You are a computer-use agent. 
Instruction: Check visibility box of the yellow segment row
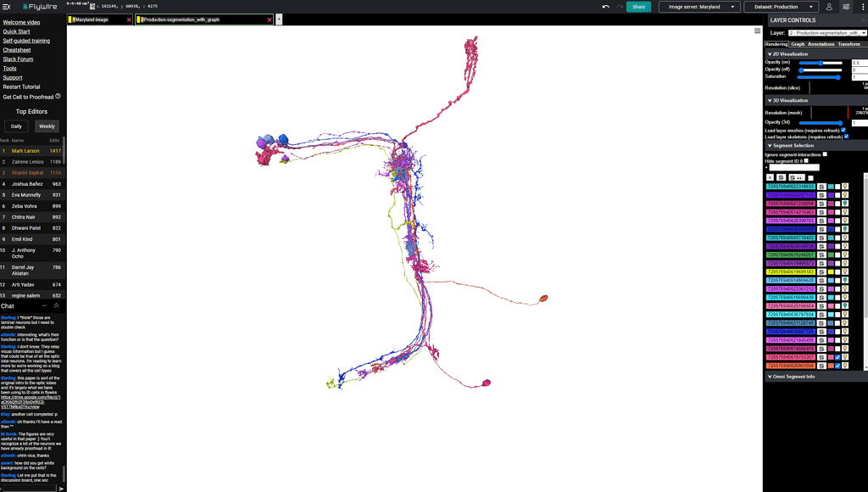coord(837,272)
